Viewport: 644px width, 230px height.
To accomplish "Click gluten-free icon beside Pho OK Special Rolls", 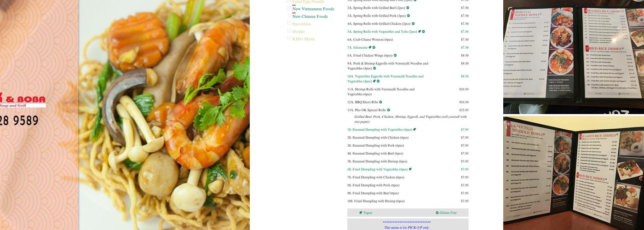I will coord(389,110).
